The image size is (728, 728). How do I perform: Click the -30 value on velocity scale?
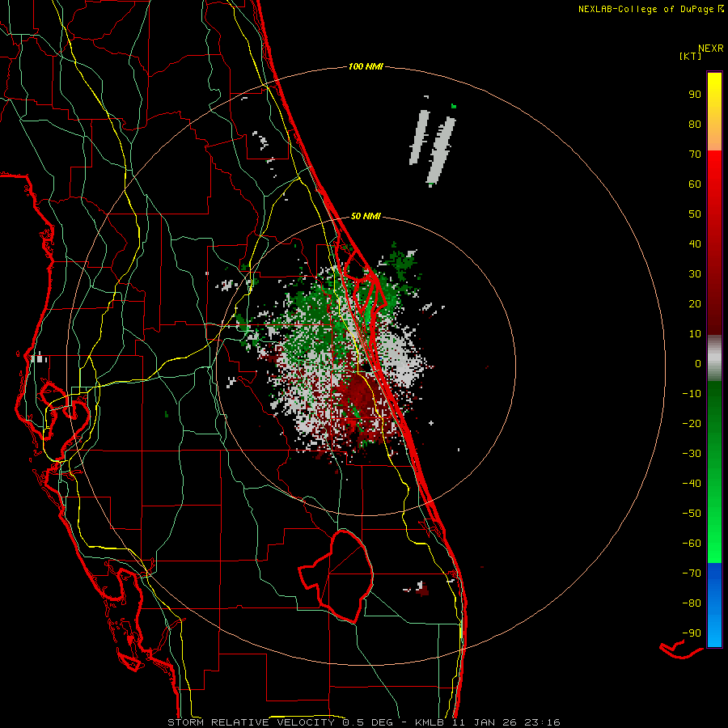pos(692,454)
